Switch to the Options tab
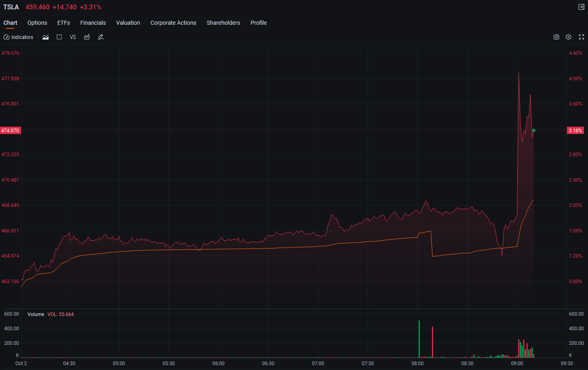The image size is (588, 370). (x=37, y=23)
